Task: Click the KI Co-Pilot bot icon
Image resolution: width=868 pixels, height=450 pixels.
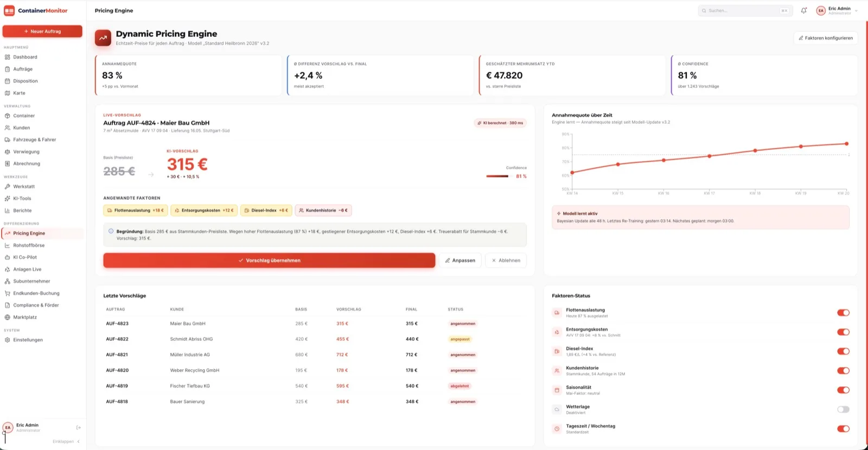Action: click(8, 257)
